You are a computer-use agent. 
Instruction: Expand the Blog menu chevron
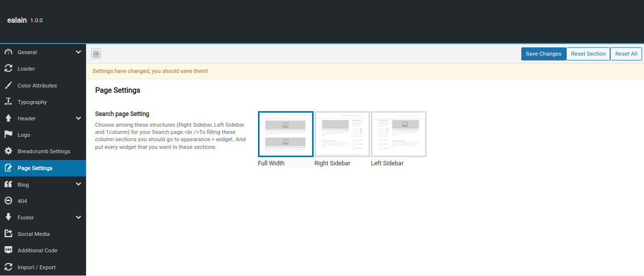tap(79, 184)
